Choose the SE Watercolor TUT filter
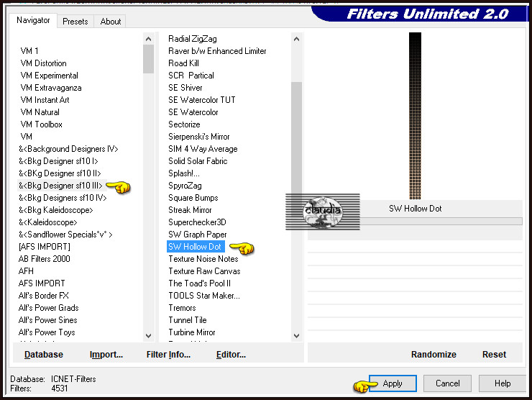This screenshot has width=532, height=400. coord(202,100)
